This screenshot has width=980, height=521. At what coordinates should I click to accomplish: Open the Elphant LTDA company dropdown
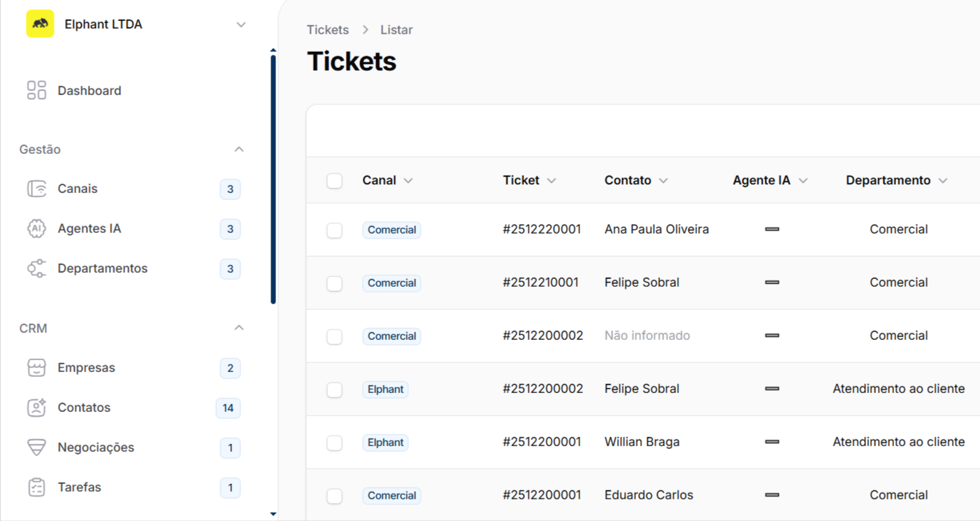pyautogui.click(x=241, y=24)
